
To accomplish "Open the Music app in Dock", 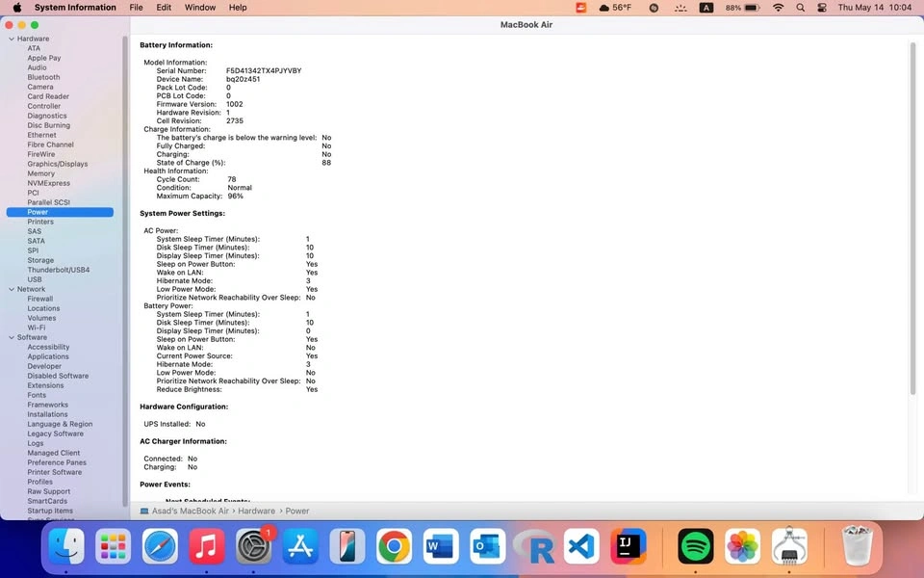I will coord(206,546).
